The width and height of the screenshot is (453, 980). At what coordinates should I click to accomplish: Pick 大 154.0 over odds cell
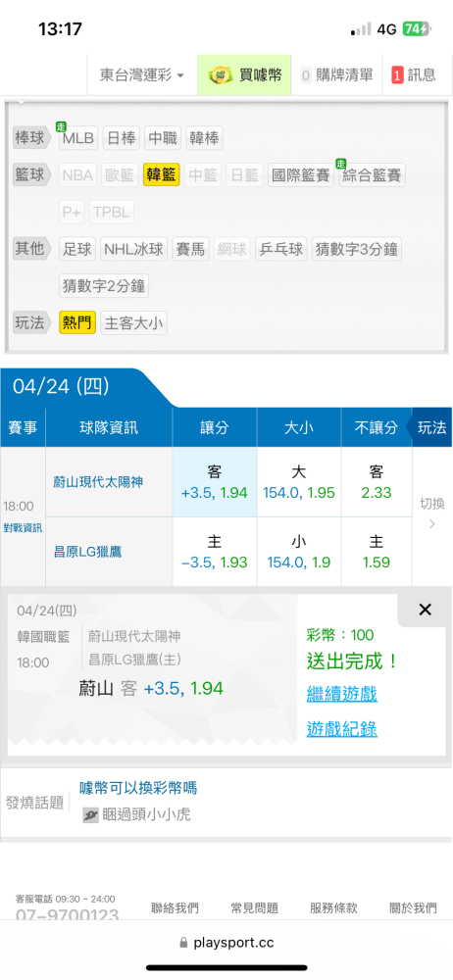point(298,482)
